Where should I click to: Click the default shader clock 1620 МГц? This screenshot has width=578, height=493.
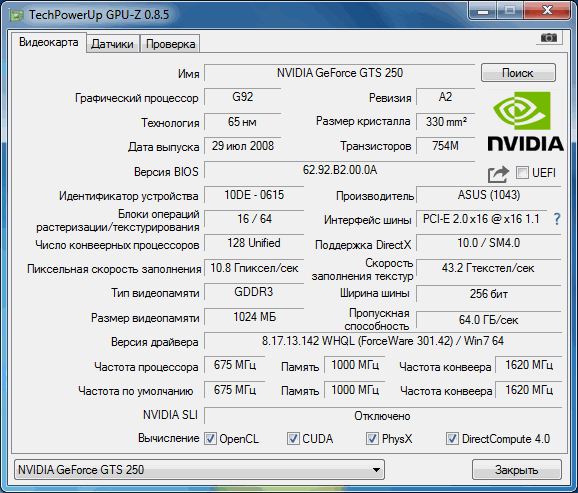coord(529,390)
